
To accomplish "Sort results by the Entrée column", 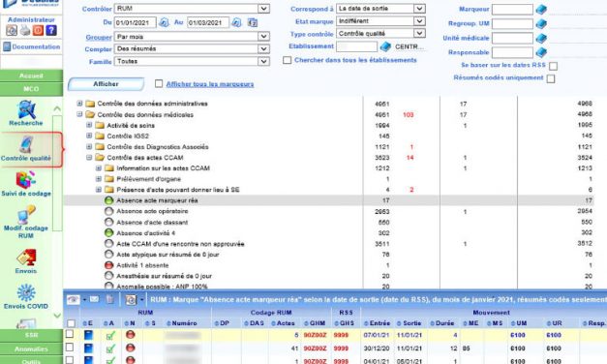I will coord(377,323).
